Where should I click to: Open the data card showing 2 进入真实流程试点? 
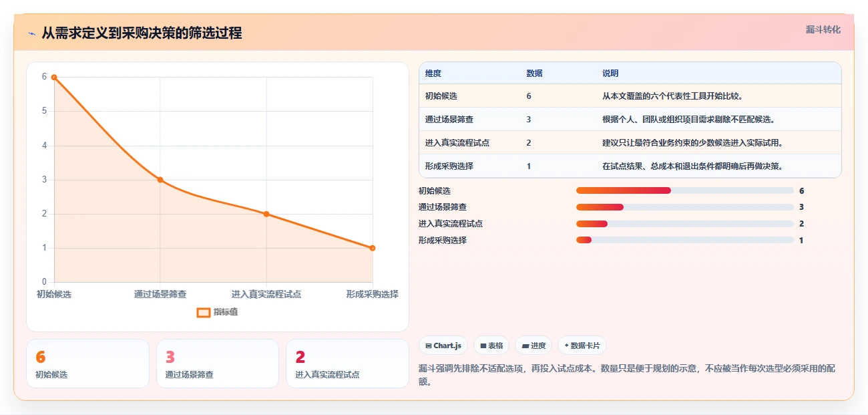click(347, 364)
